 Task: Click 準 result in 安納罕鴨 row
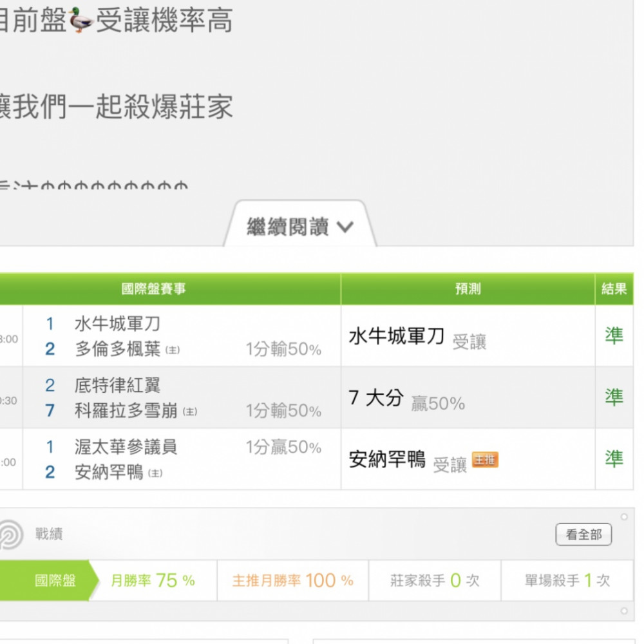[614, 459]
